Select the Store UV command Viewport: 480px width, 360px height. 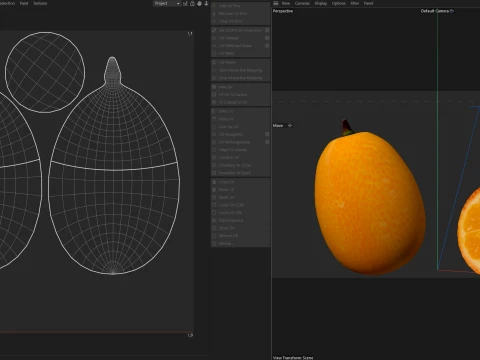240,228
